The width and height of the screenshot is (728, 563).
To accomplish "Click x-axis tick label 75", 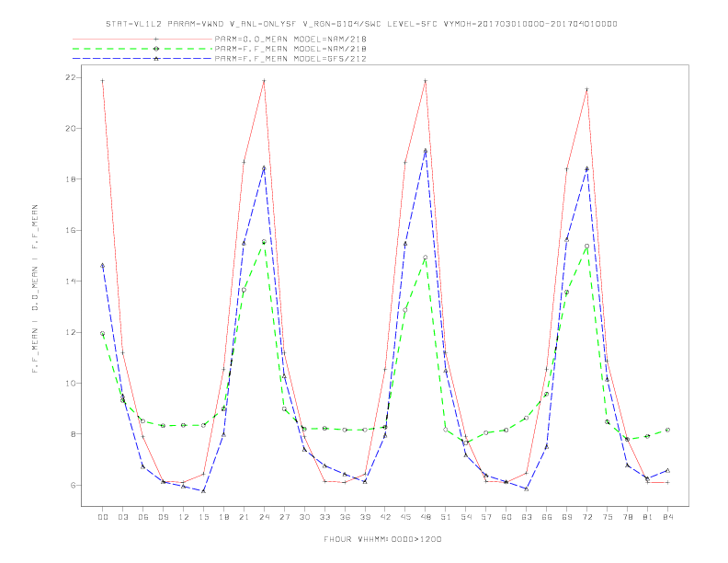I will [608, 517].
